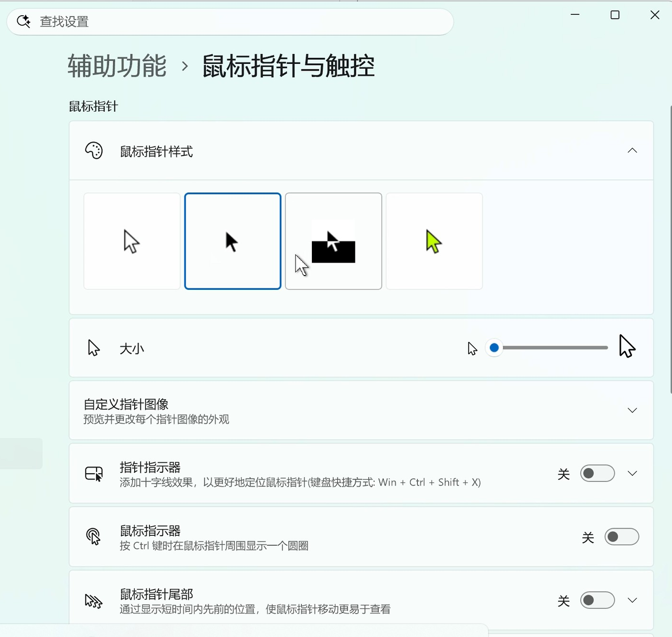Expand the 自定义指针图像 section
Viewport: 672px width, 637px height.
[x=632, y=410]
